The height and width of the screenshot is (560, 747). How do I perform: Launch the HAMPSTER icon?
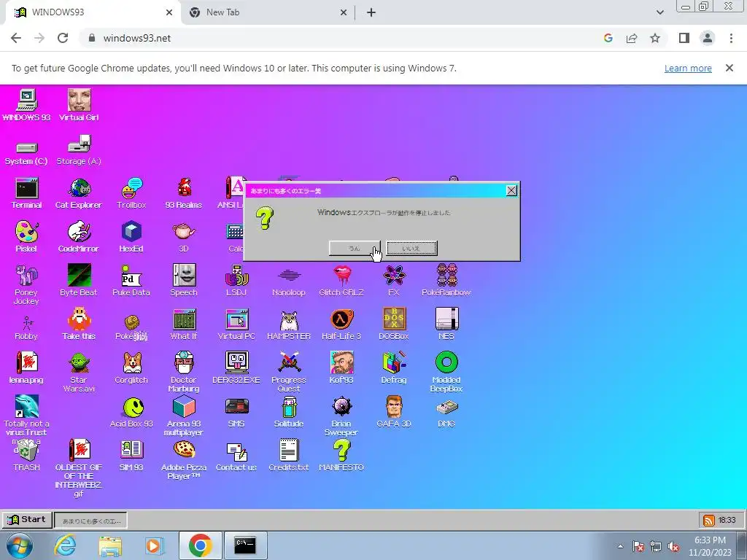[x=289, y=324]
